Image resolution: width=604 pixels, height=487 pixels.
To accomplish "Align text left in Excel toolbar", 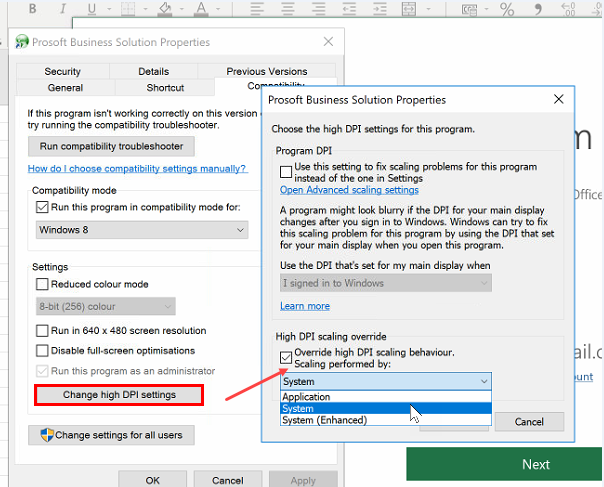I will (x=257, y=8).
